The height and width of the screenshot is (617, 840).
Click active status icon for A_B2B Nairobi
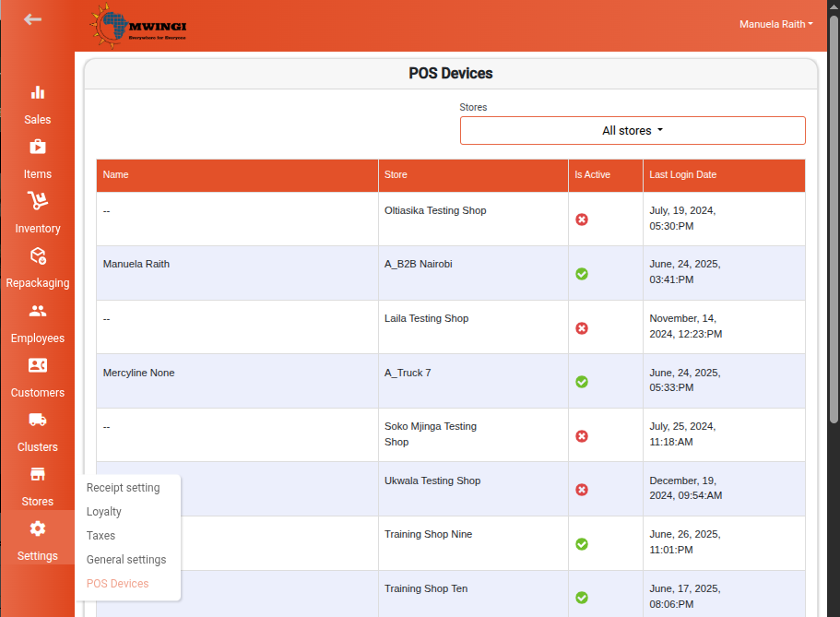582,274
